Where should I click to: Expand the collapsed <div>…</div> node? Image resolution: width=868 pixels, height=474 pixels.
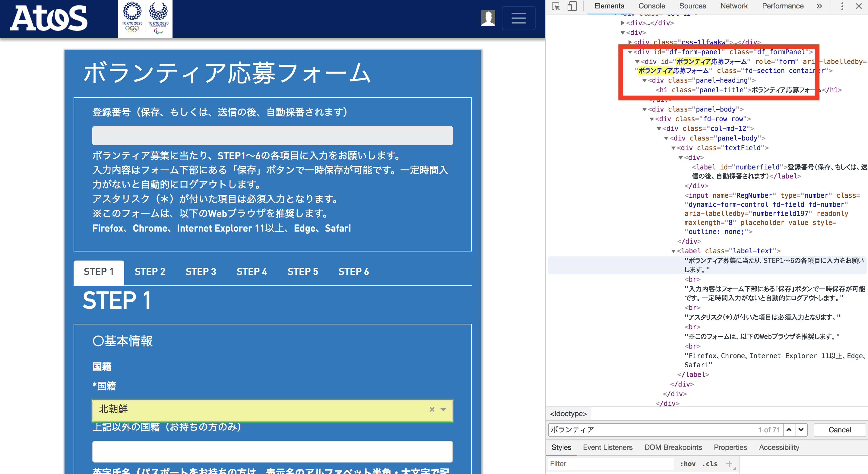pos(623,23)
